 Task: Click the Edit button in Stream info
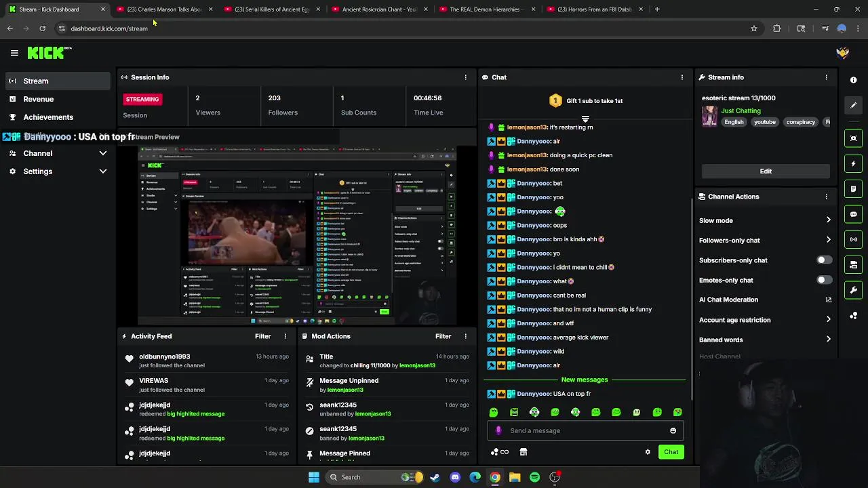point(766,171)
